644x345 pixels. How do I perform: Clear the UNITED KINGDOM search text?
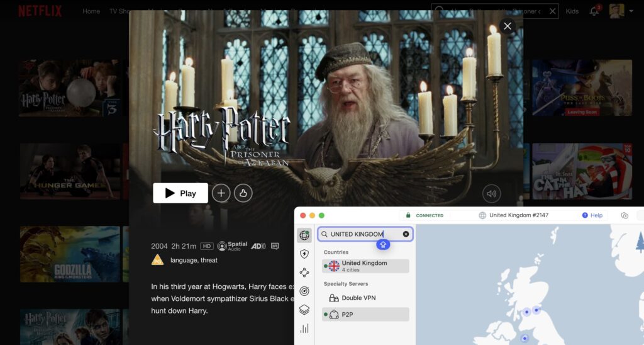406,234
